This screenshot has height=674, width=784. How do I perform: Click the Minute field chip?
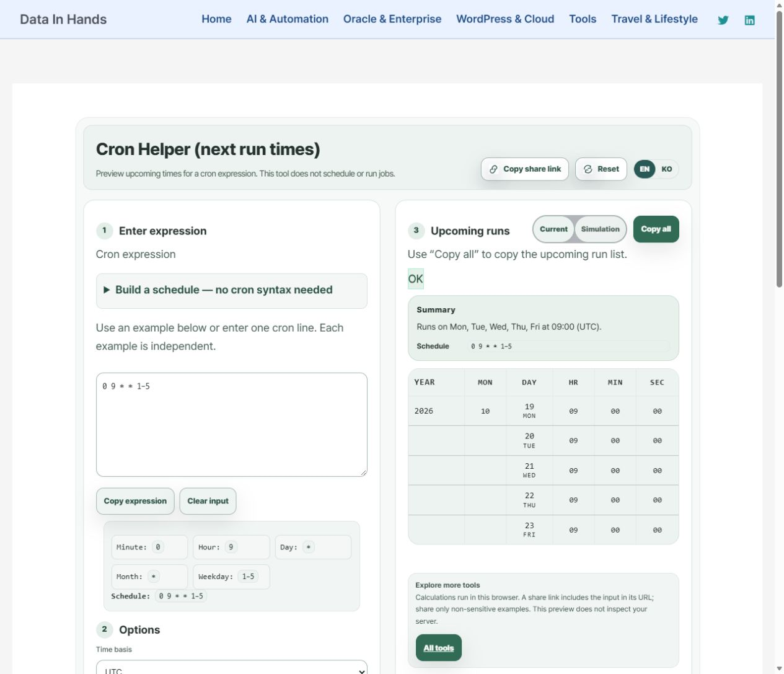pos(149,547)
